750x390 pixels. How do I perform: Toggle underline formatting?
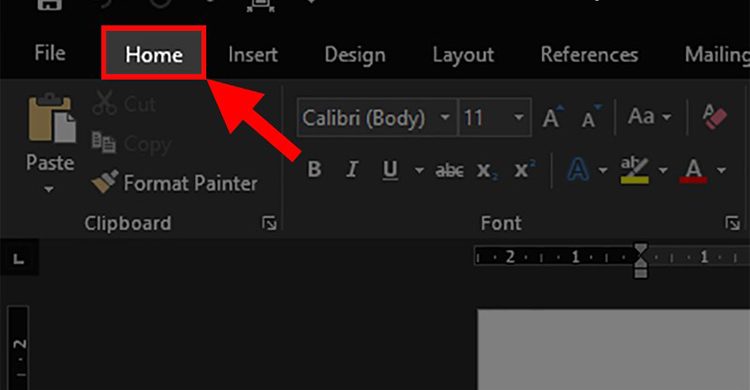[390, 170]
